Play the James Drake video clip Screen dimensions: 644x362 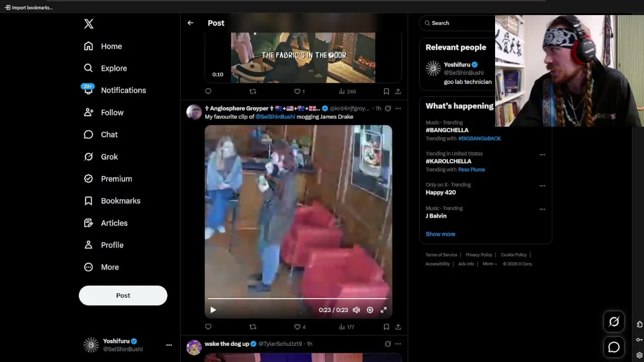coord(213,310)
